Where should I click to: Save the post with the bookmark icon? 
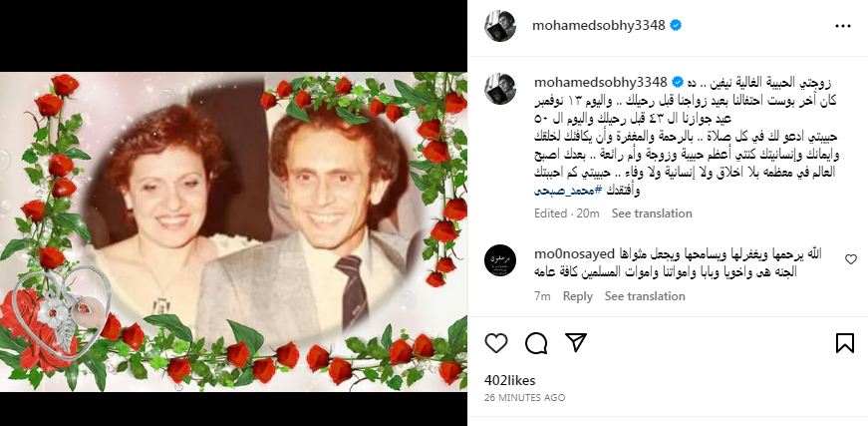tap(845, 343)
